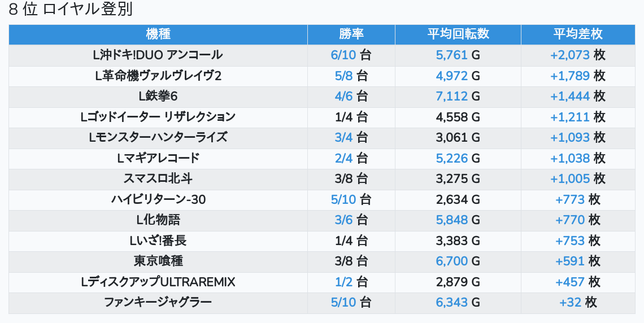Click the 機種 column header
Image resolution: width=644 pixels, height=323 pixels.
(158, 34)
